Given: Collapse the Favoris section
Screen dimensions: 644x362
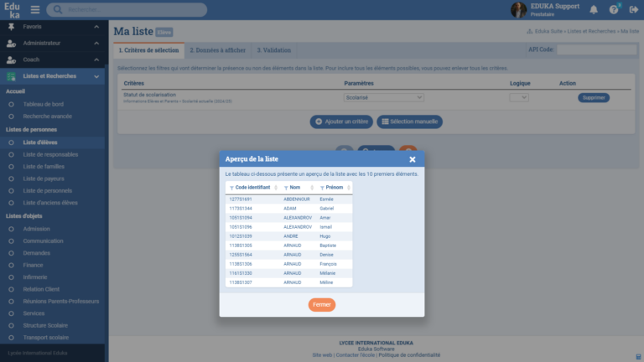Looking at the screenshot, I should [96, 27].
